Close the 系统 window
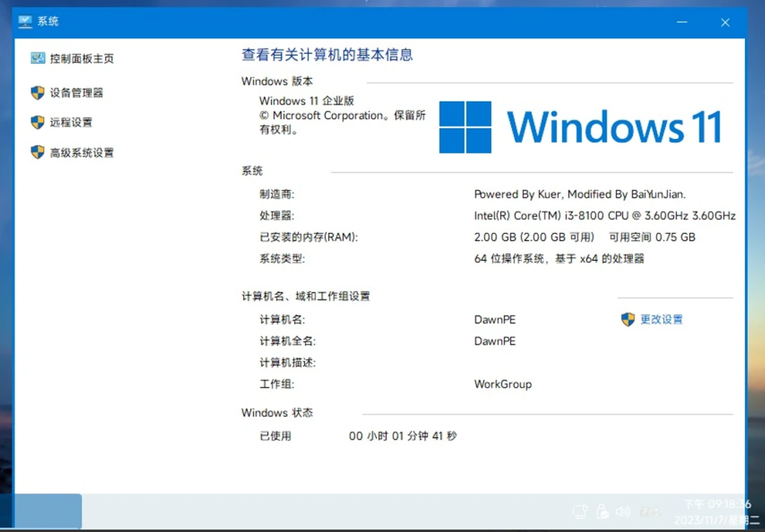Image resolution: width=765 pixels, height=532 pixels. pos(725,22)
